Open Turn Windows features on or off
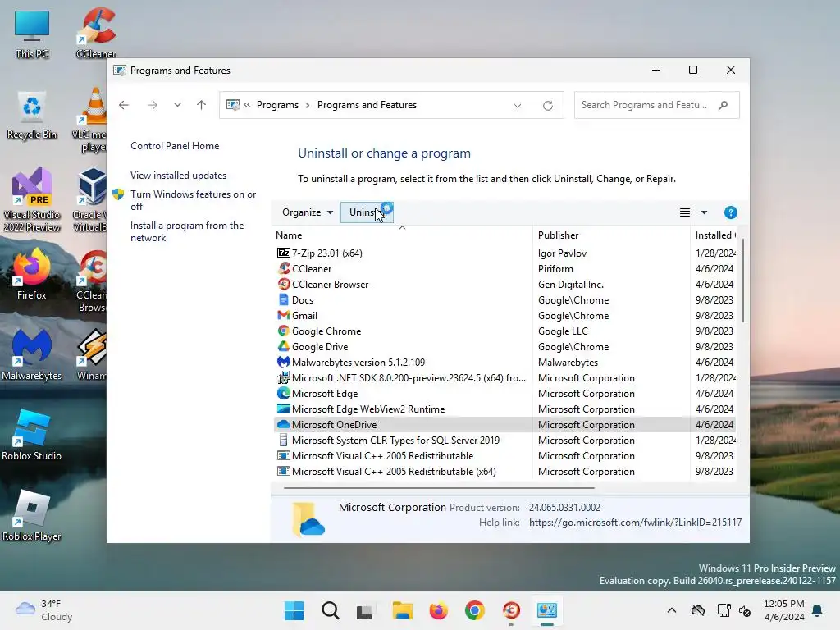Image resolution: width=840 pixels, height=630 pixels. 193,200
